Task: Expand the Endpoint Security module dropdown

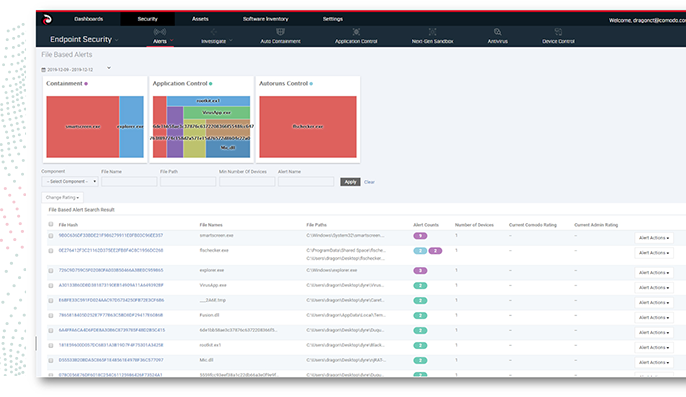Action: click(84, 39)
